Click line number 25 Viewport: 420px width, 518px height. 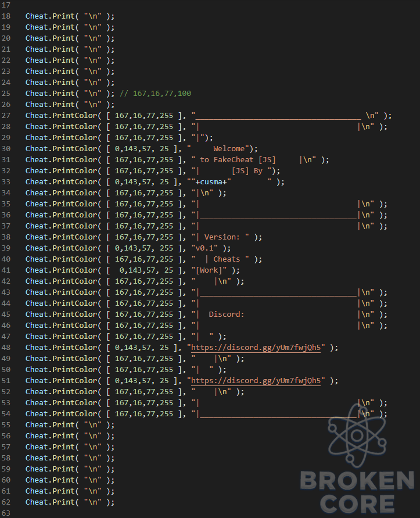(x=6, y=94)
